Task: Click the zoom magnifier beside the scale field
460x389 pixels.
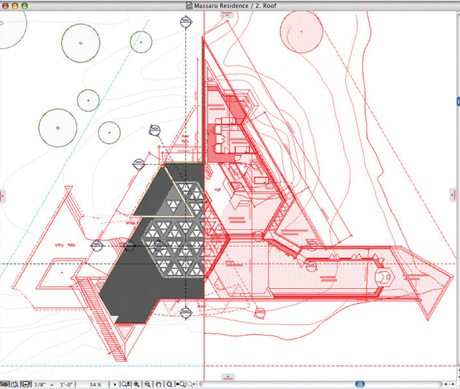Action: point(15,384)
